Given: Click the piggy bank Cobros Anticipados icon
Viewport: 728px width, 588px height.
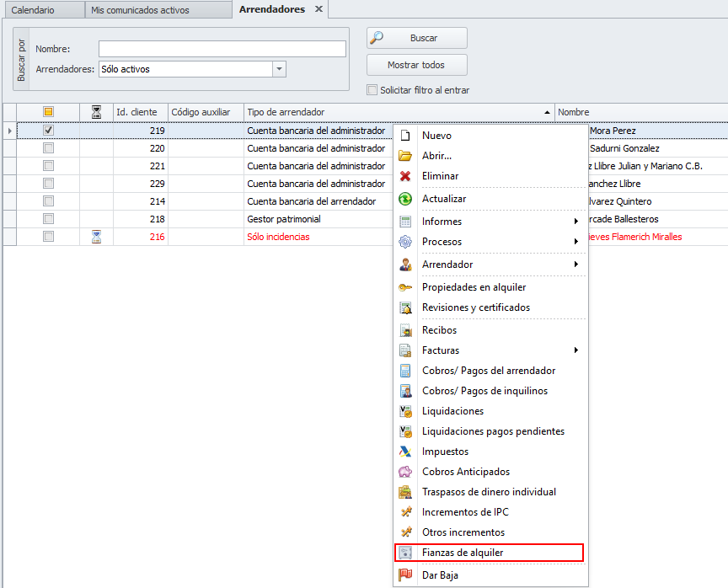Looking at the screenshot, I should pos(405,472).
